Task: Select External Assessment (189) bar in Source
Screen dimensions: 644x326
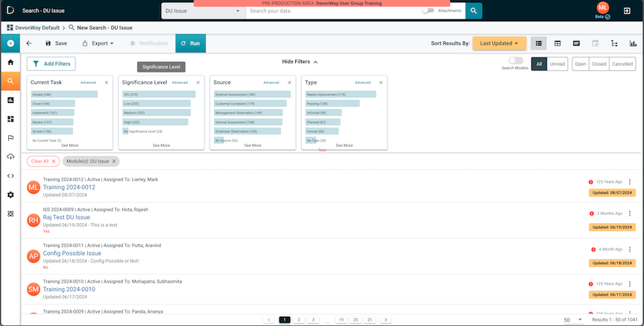Action: click(252, 94)
